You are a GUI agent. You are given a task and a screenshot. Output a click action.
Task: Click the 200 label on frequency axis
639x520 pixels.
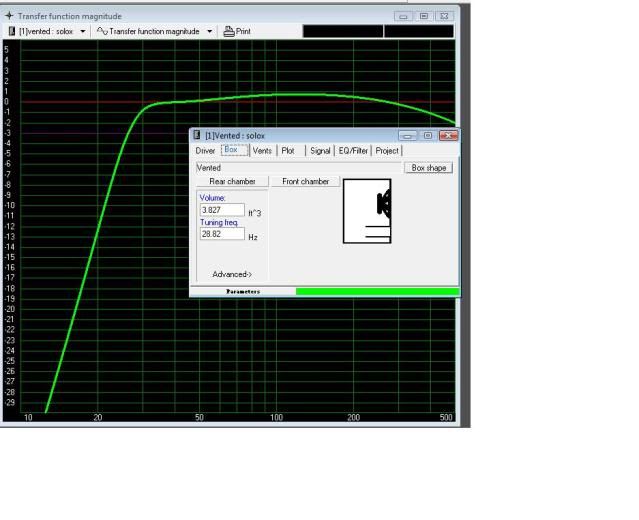click(353, 417)
